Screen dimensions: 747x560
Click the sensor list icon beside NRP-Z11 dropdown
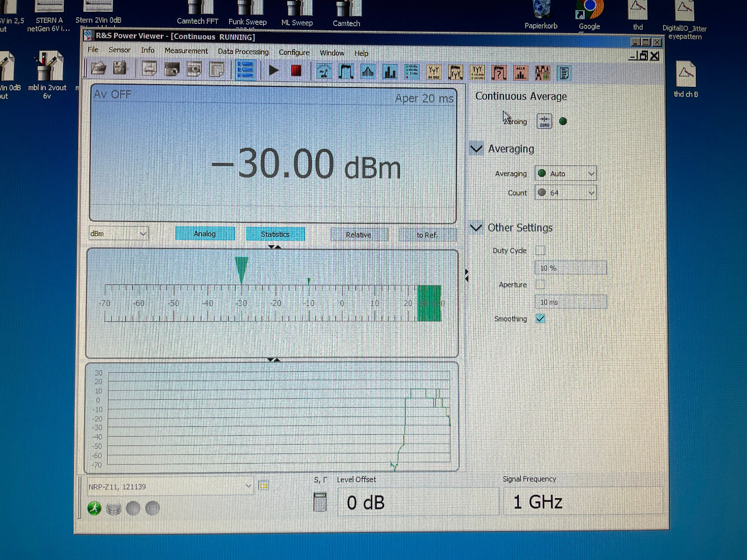(x=264, y=486)
